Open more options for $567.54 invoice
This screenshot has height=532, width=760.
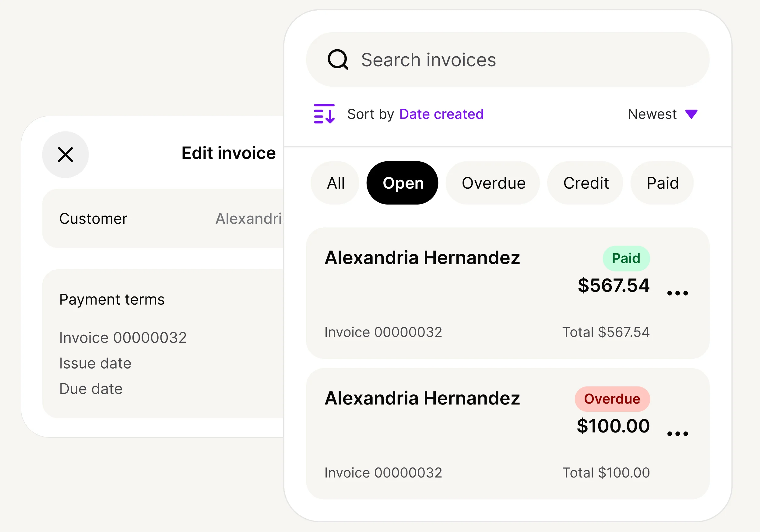click(x=677, y=293)
